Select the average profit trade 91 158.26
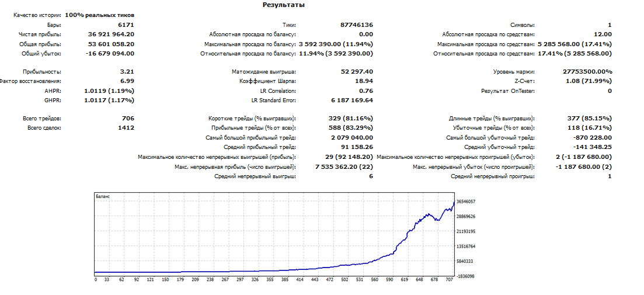Image resolution: width=644 pixels, height=295 pixels. click(x=357, y=147)
